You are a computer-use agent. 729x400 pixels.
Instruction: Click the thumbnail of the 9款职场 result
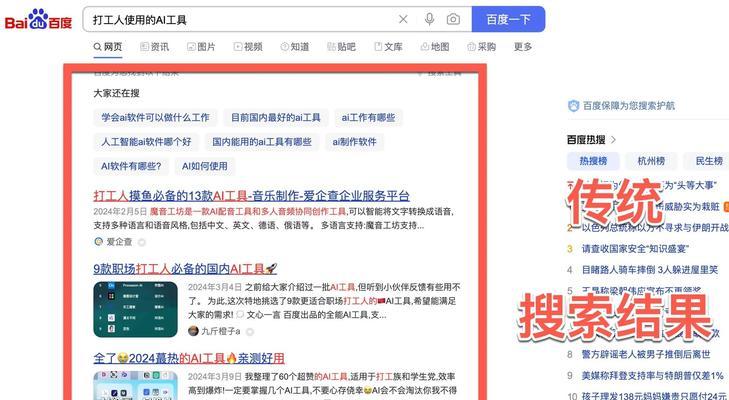pos(135,309)
